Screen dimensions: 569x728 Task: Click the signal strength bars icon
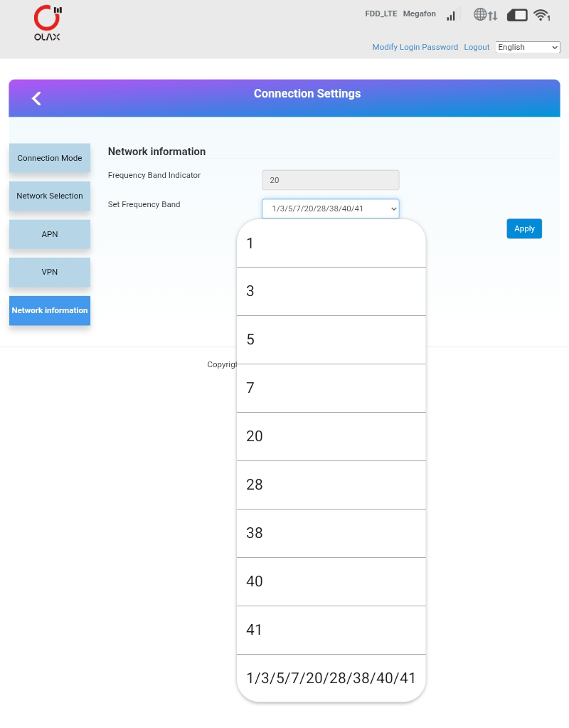(x=451, y=15)
